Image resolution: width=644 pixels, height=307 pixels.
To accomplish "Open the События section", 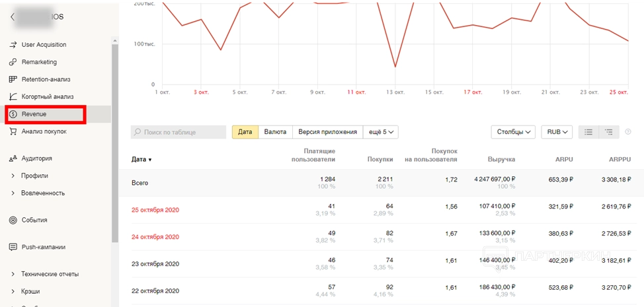I will point(34,220).
